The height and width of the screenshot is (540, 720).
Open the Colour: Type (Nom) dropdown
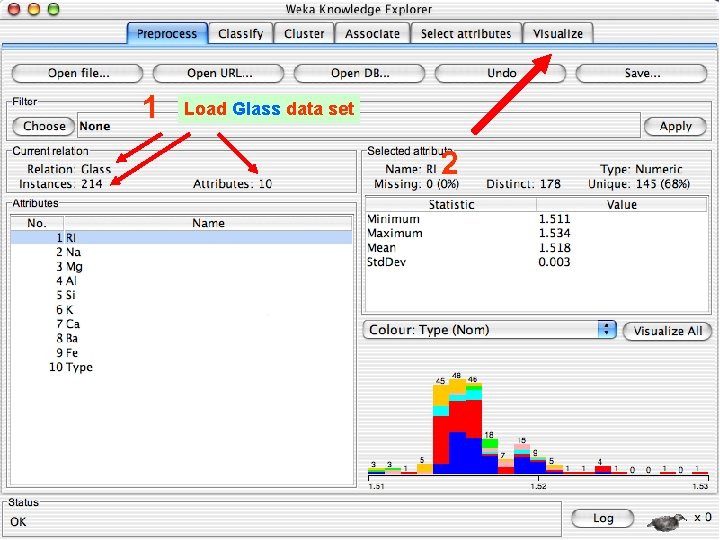point(489,330)
